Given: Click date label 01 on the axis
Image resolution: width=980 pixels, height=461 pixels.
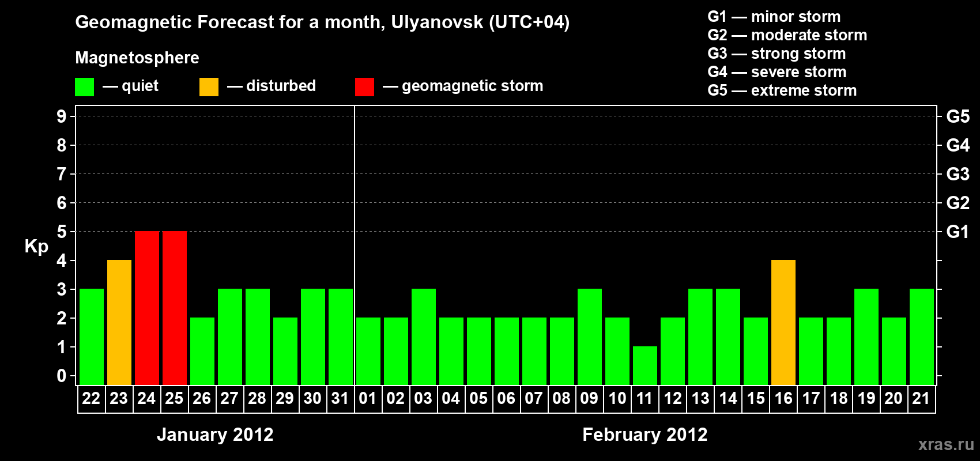Looking at the screenshot, I should (368, 399).
